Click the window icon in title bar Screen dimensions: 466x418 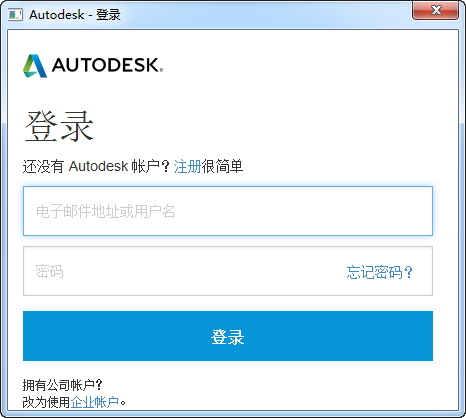15,15
